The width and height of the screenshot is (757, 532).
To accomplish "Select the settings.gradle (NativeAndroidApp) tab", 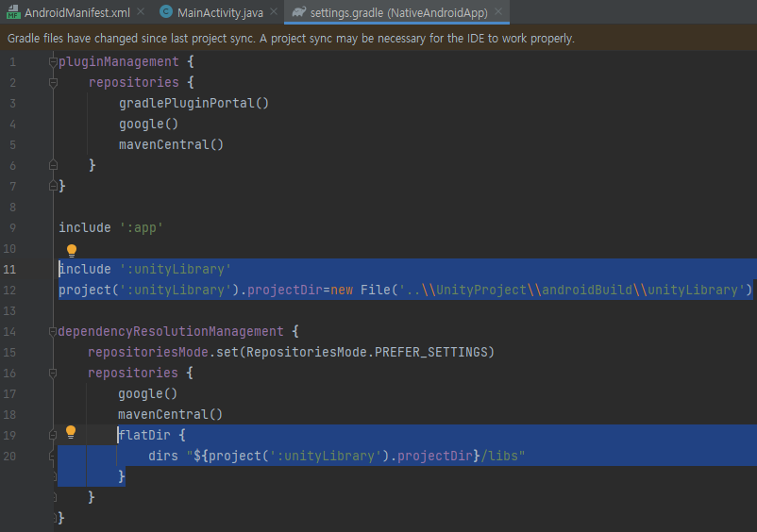I will click(398, 12).
